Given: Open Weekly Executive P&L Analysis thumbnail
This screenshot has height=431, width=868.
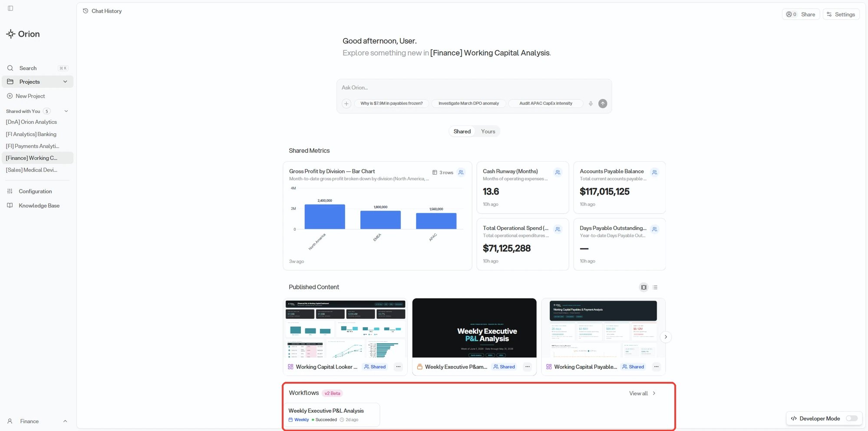Looking at the screenshot, I should coord(474,328).
